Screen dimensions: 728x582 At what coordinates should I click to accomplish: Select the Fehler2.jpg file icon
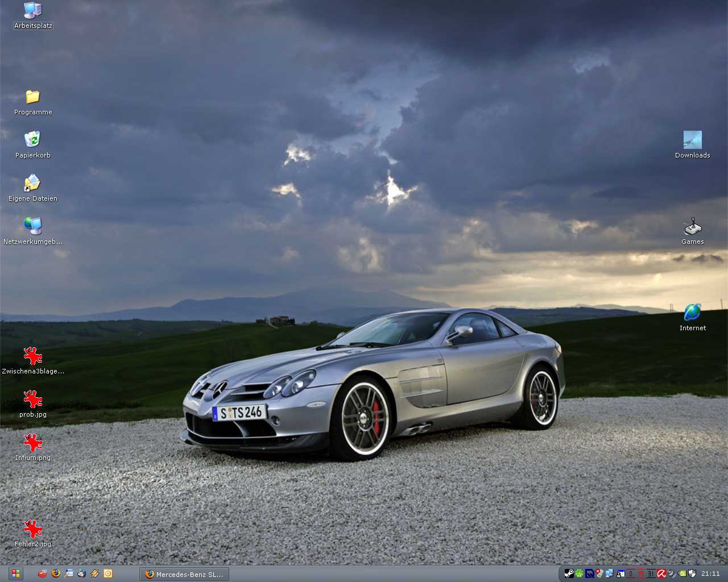33,534
